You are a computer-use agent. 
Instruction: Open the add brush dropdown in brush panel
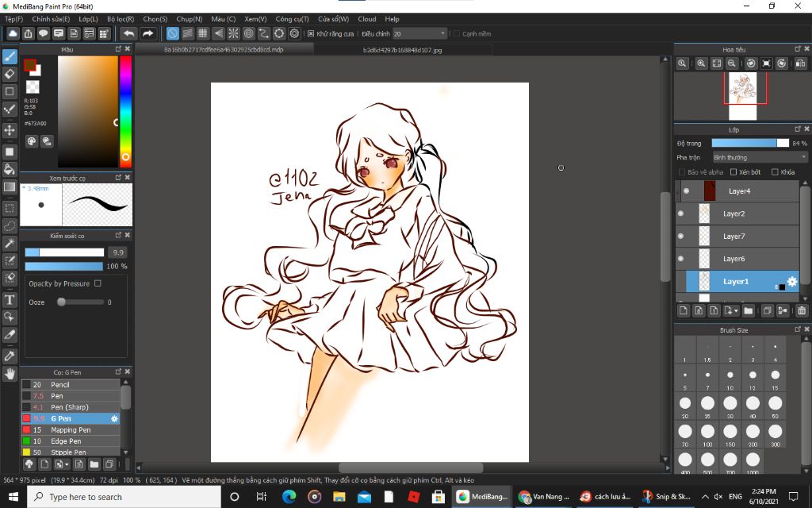(x=67, y=464)
